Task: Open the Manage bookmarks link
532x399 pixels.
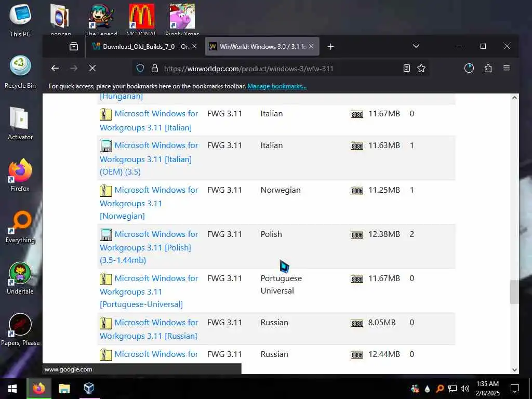Action: click(x=277, y=86)
